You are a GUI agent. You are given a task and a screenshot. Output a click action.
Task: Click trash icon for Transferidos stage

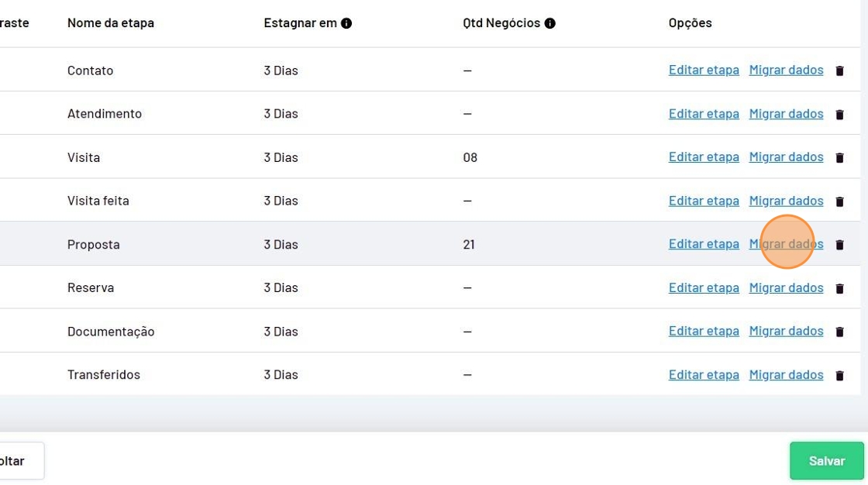point(839,376)
